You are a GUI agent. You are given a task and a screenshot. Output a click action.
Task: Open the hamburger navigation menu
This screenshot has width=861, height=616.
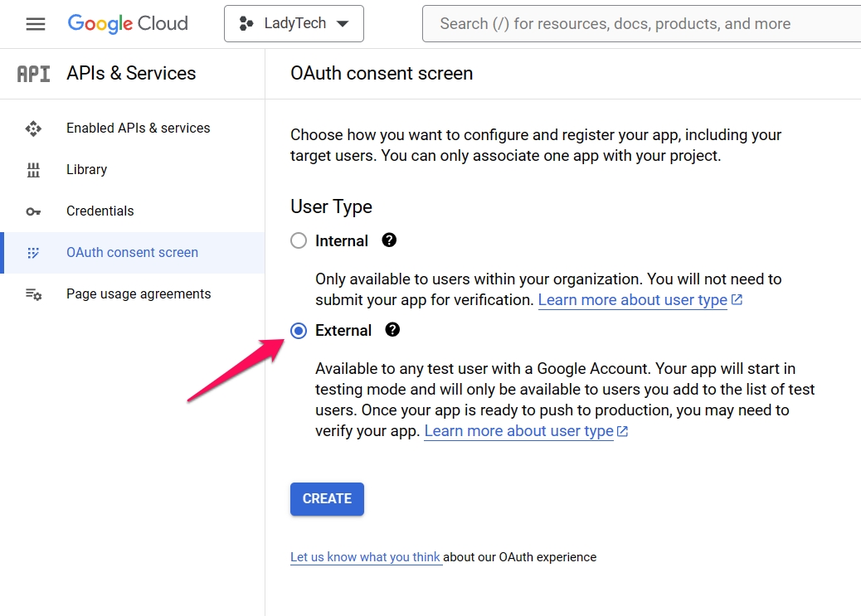pyautogui.click(x=36, y=23)
